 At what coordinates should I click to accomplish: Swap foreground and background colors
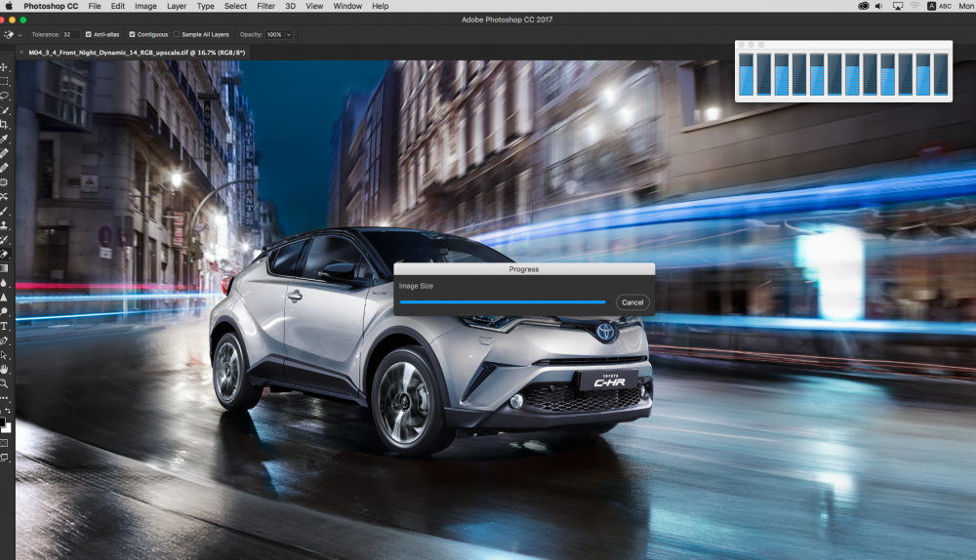(8, 411)
